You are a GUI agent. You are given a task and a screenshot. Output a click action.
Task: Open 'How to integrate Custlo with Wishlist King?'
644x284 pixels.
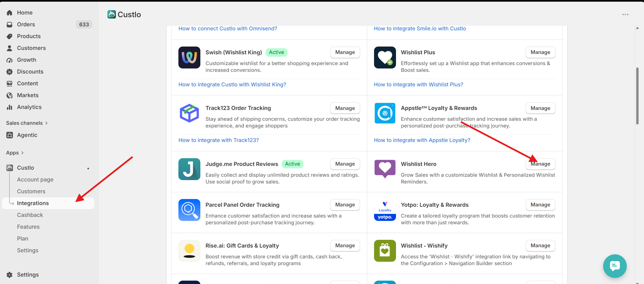pyautogui.click(x=232, y=85)
